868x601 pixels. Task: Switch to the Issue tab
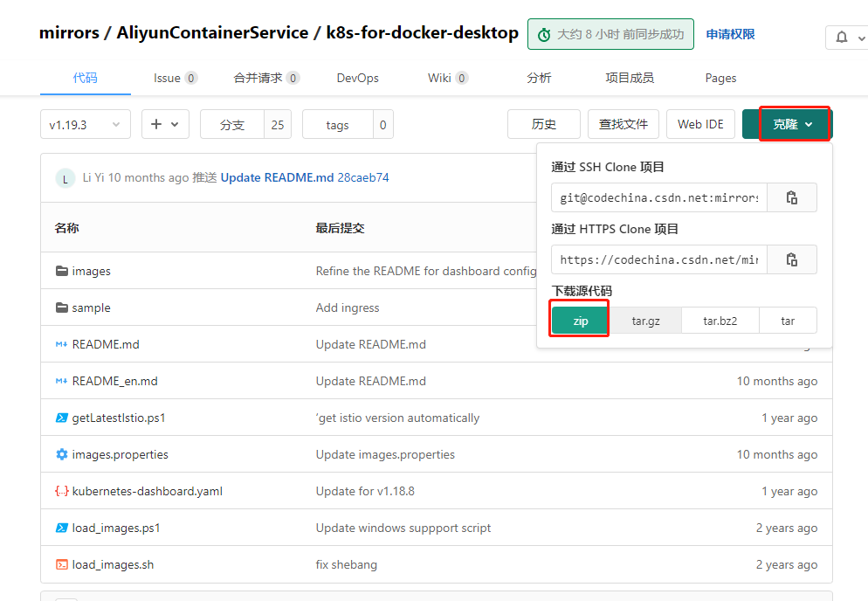(x=176, y=78)
